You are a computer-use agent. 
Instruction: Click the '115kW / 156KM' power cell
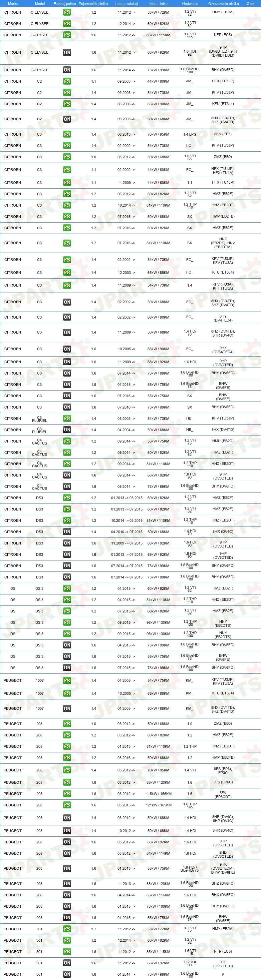(159, 794)
